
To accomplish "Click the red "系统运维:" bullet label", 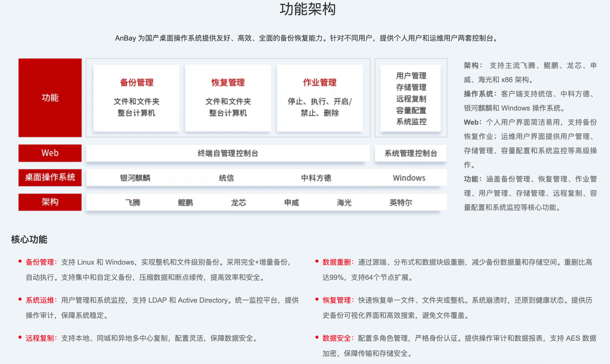I will coord(42,300).
